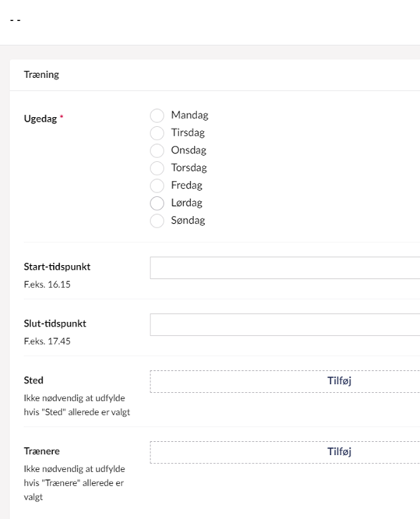
Task: Click the Start-tidspunkt label
Action: [57, 267]
